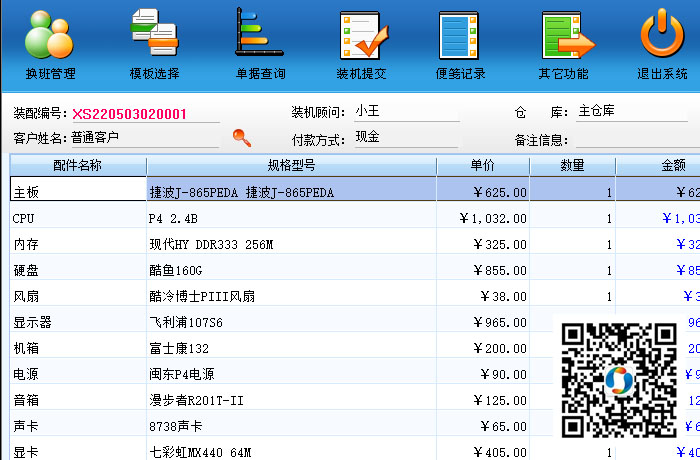Click 配件名称 column header
700x460 pixels.
[x=78, y=166]
